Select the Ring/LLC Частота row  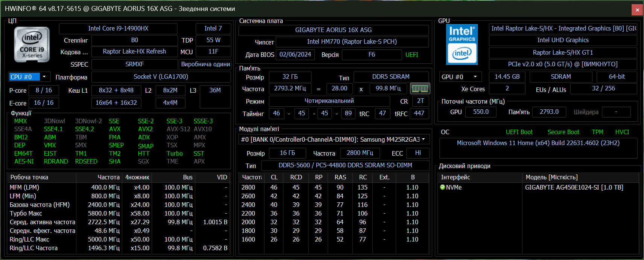pos(118,248)
